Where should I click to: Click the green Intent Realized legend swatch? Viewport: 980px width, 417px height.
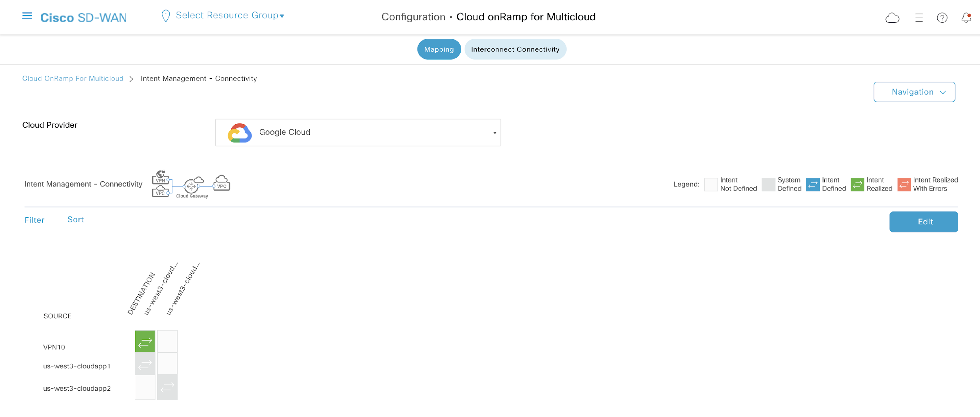click(857, 184)
